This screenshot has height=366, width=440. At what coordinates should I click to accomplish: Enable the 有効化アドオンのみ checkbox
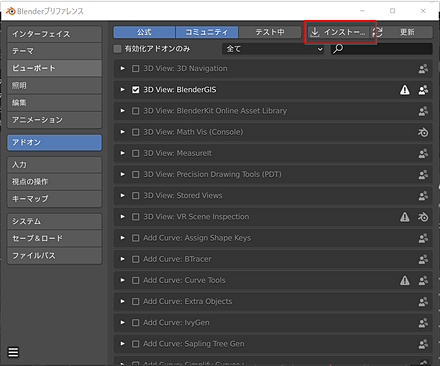coord(117,49)
